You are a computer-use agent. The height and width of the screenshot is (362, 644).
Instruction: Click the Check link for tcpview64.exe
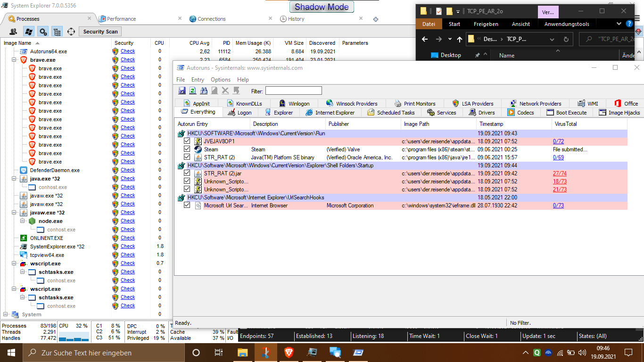pos(128,255)
